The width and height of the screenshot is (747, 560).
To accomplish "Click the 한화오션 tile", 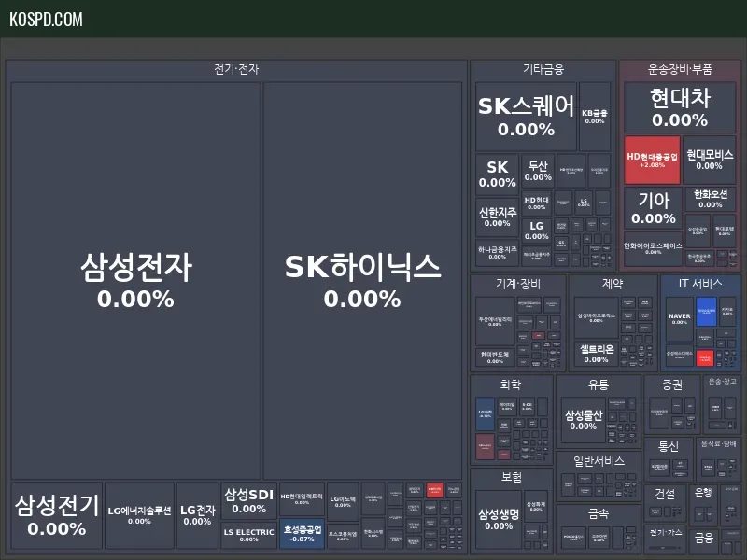I will pyautogui.click(x=711, y=199).
